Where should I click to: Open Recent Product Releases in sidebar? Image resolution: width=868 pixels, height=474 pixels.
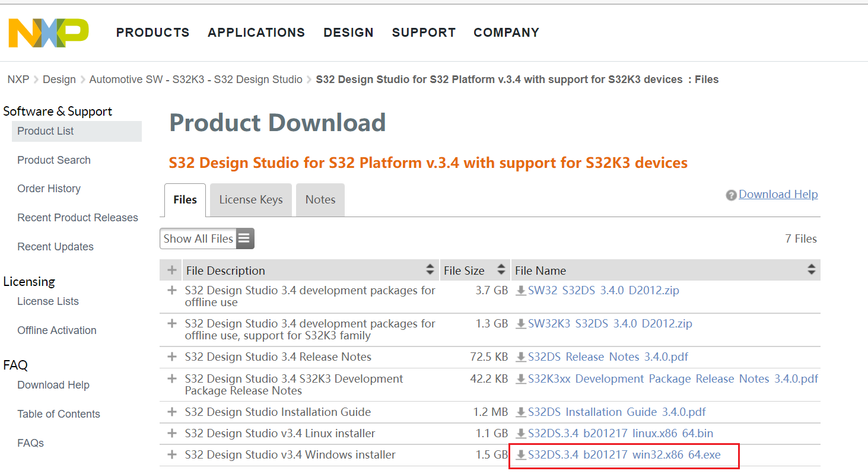pyautogui.click(x=78, y=218)
